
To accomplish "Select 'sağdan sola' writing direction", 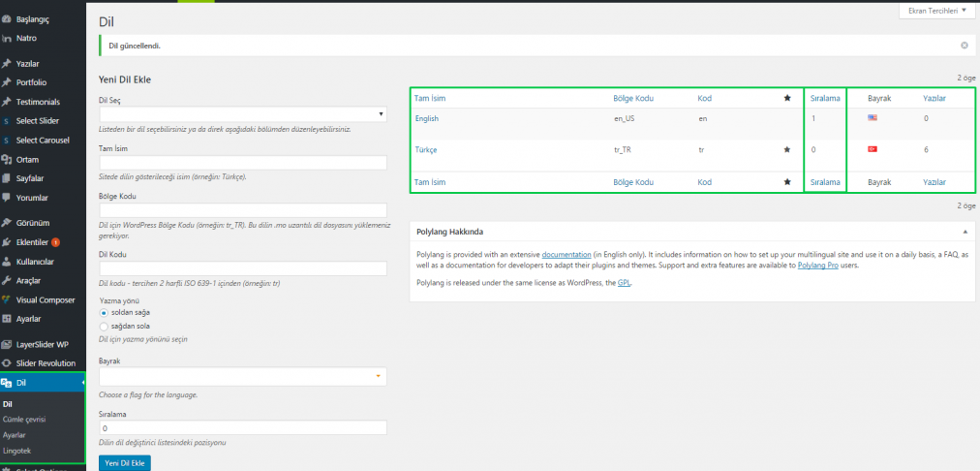I will tap(104, 326).
